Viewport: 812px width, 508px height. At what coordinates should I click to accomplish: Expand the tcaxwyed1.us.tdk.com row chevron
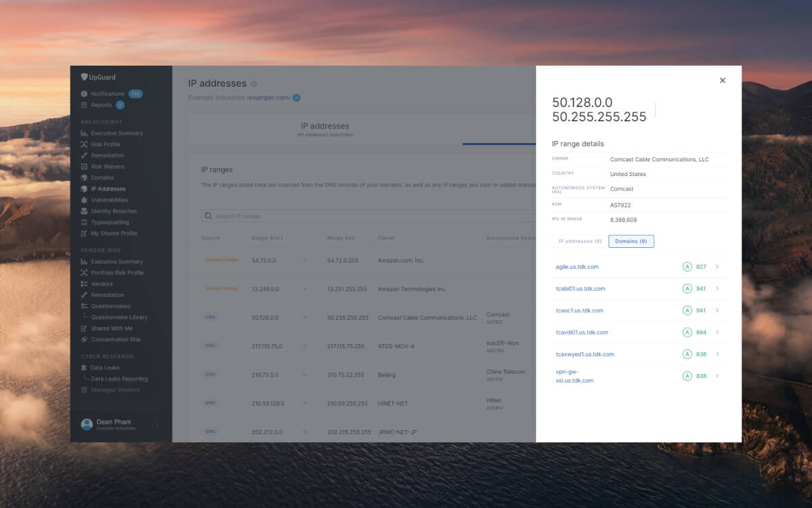(717, 354)
